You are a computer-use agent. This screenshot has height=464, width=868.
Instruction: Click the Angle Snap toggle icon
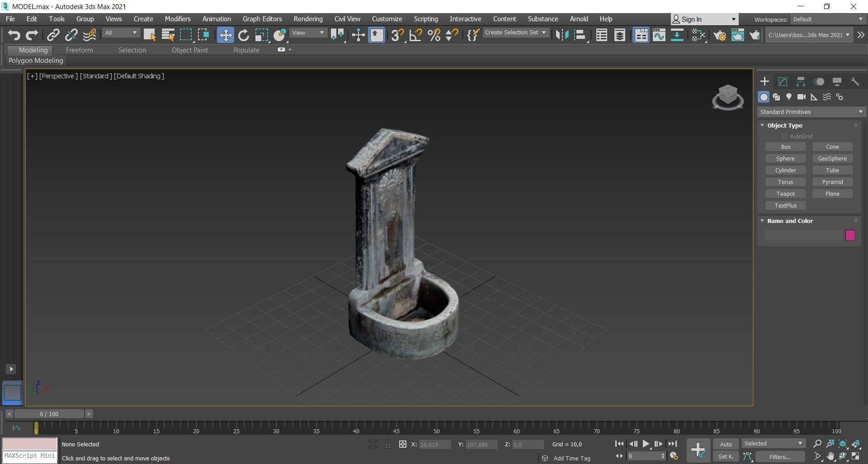[415, 35]
